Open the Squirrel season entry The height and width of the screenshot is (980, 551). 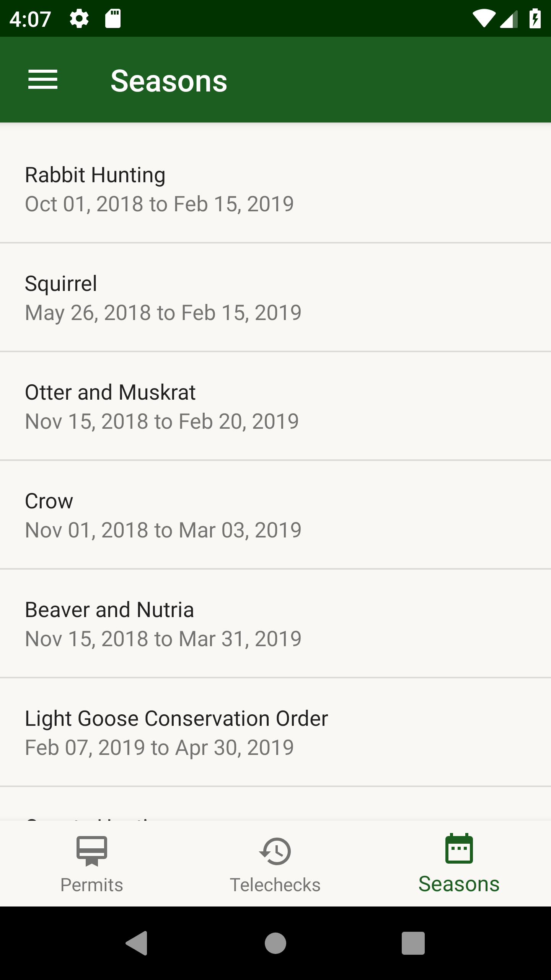tap(275, 297)
